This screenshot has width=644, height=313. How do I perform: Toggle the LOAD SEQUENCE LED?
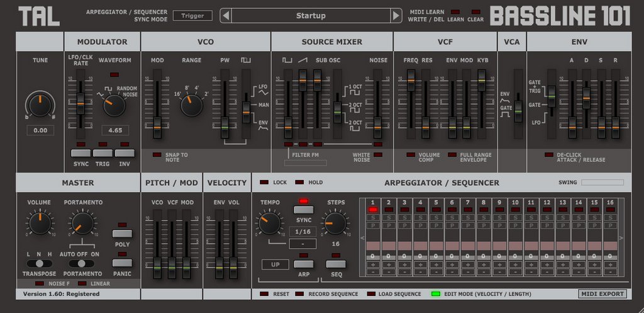pyautogui.click(x=371, y=293)
